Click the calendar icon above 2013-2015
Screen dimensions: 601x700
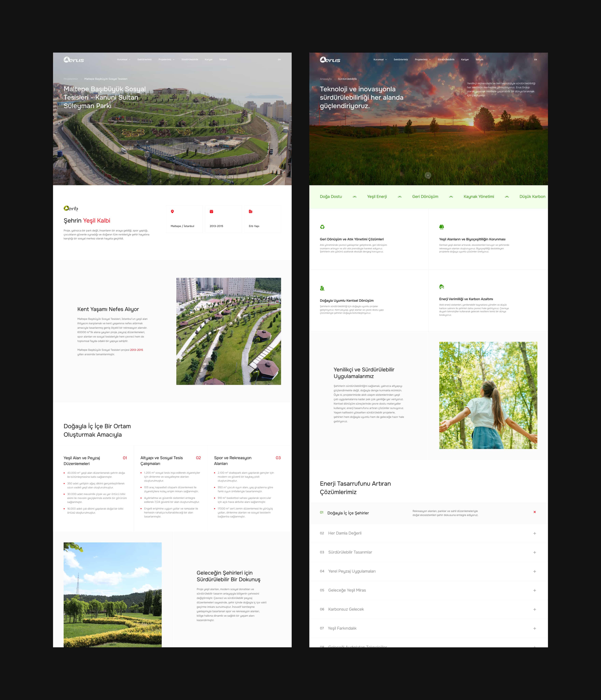tap(211, 211)
